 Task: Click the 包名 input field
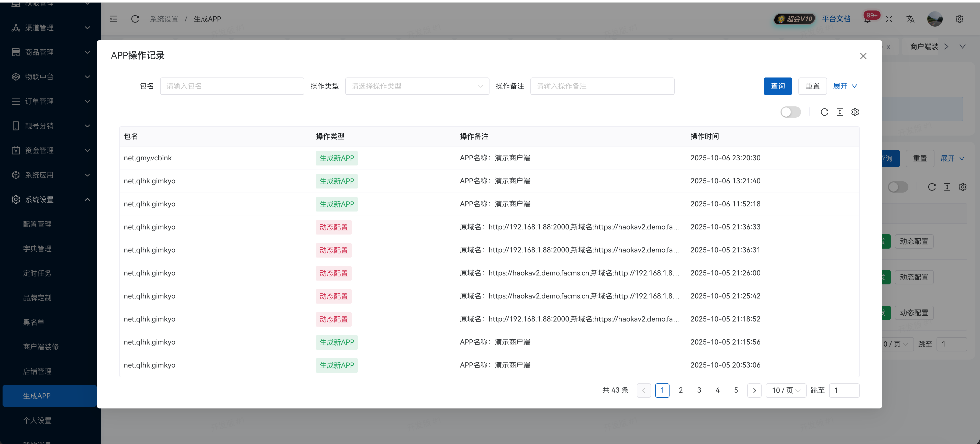[232, 86]
